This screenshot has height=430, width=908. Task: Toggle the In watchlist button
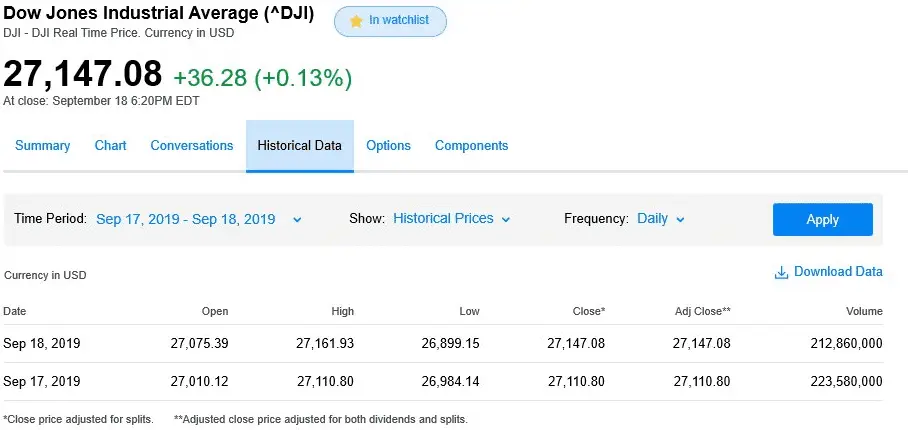(390, 21)
